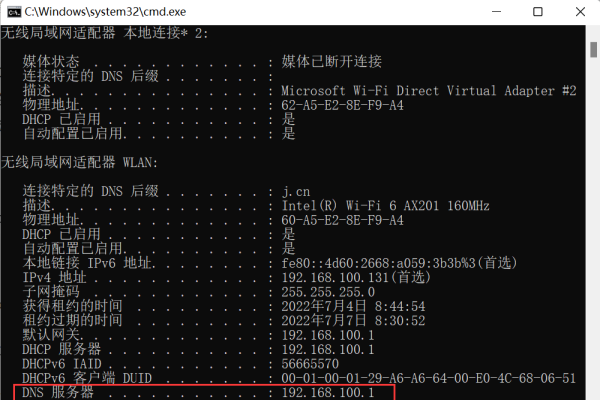The image size is (600, 400).
Task: Click the highlighted DNS 服务器 label
Action: coord(62,393)
